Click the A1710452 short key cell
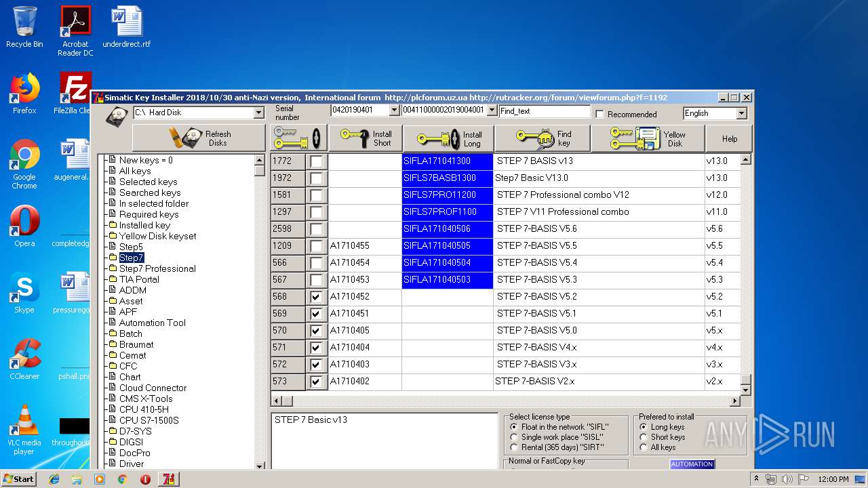Image resolution: width=868 pixels, height=488 pixels. 365,297
